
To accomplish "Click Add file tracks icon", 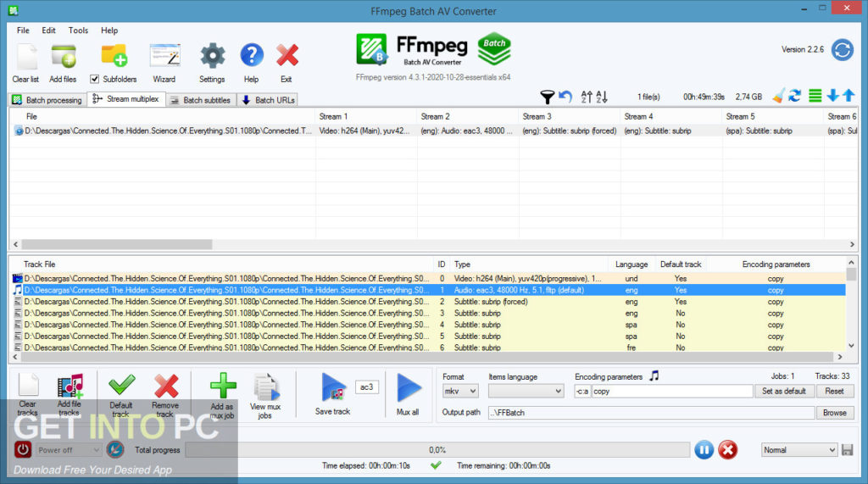I will click(x=70, y=386).
